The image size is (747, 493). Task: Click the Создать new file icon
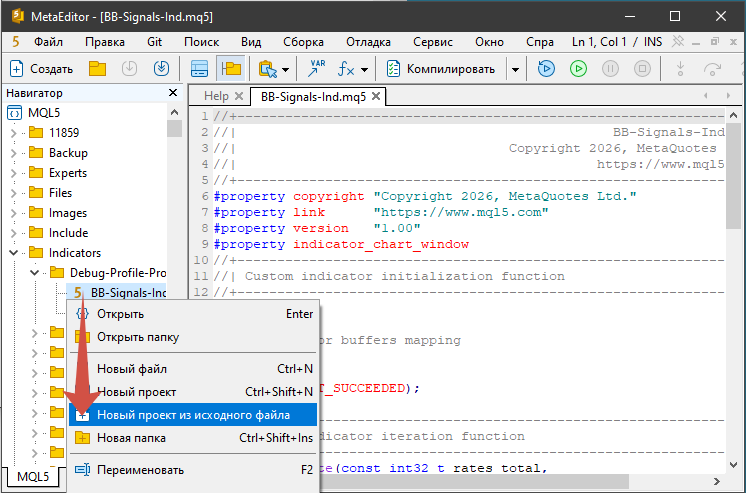coord(16,69)
